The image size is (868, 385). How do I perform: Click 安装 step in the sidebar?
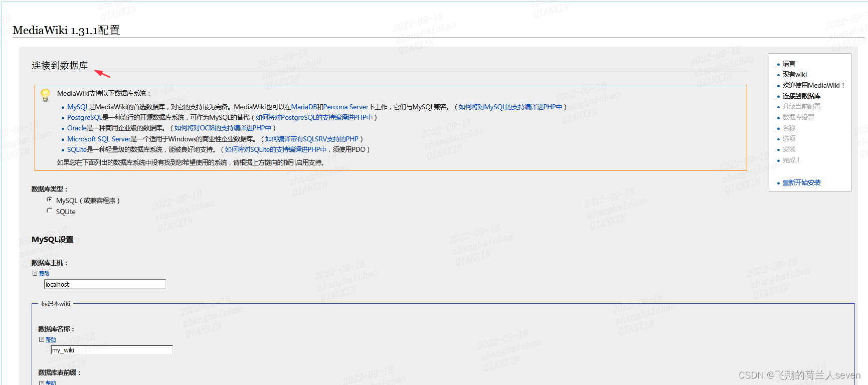[x=789, y=149]
